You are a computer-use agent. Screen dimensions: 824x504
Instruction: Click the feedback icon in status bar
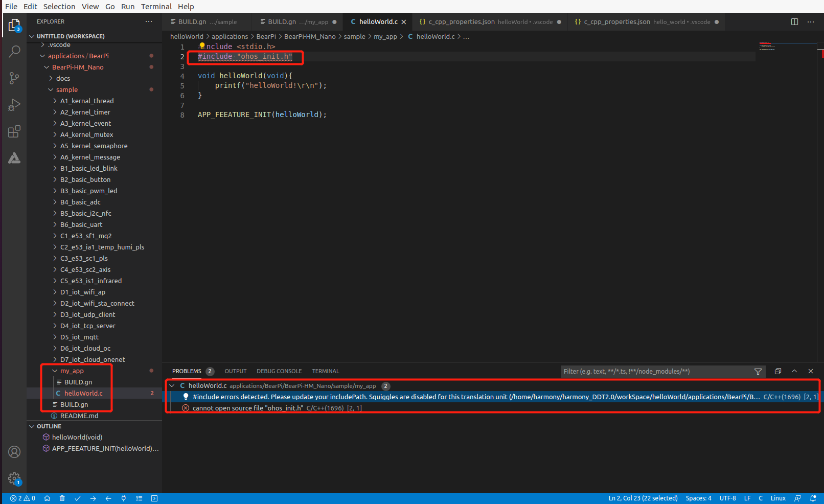tap(797, 498)
